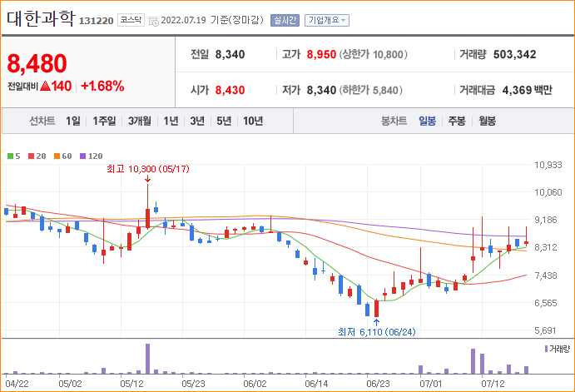
Task: Click the stock name 대한과학
Action: pos(41,18)
